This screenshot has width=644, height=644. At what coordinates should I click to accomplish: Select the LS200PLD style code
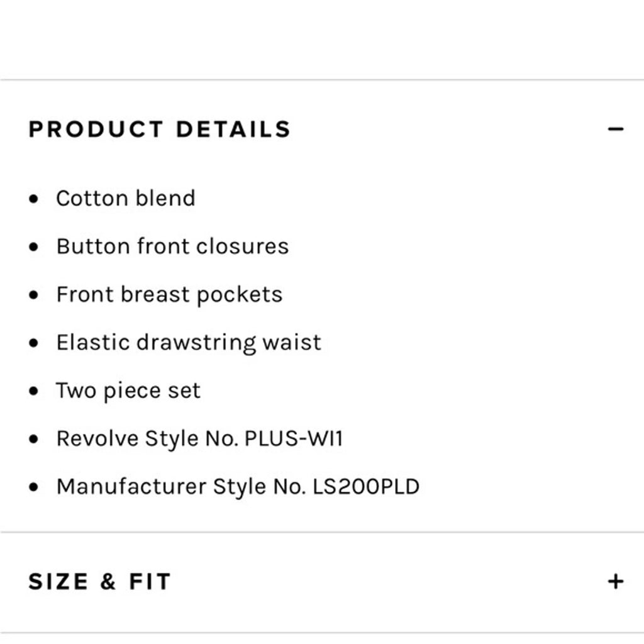(x=366, y=486)
